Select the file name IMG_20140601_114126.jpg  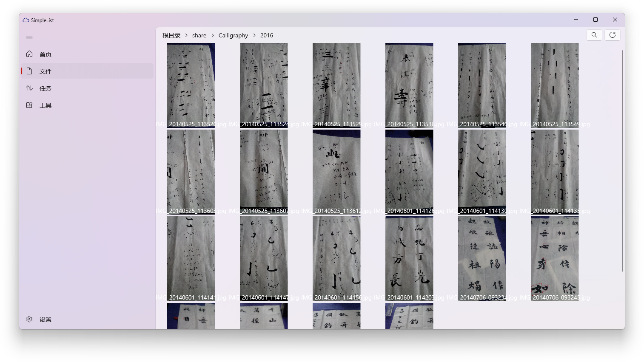[409, 211]
